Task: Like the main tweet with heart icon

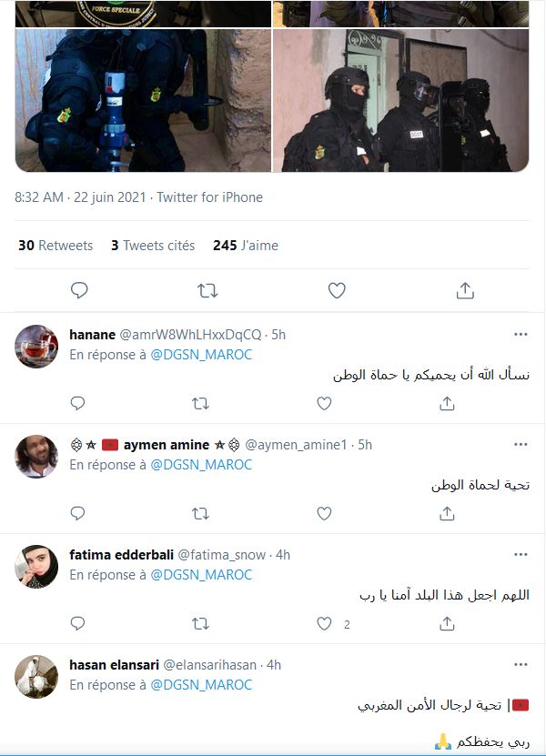Action: 337,291
